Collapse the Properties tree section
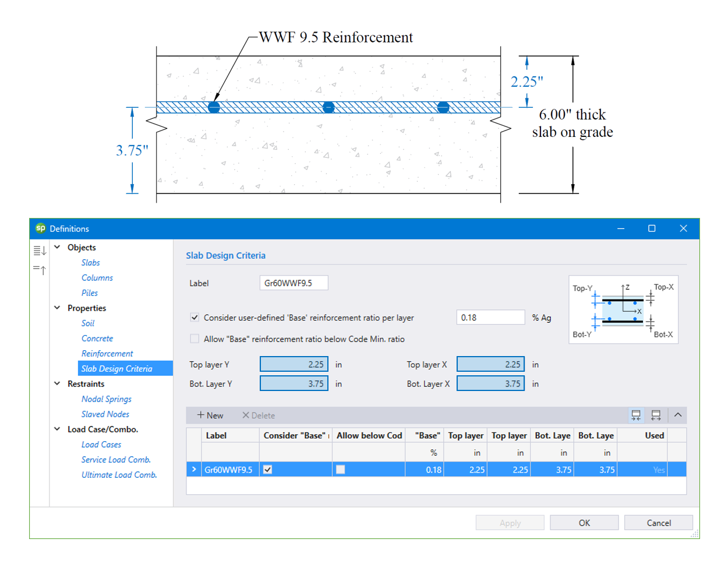This screenshot has height=567, width=728. [x=56, y=308]
